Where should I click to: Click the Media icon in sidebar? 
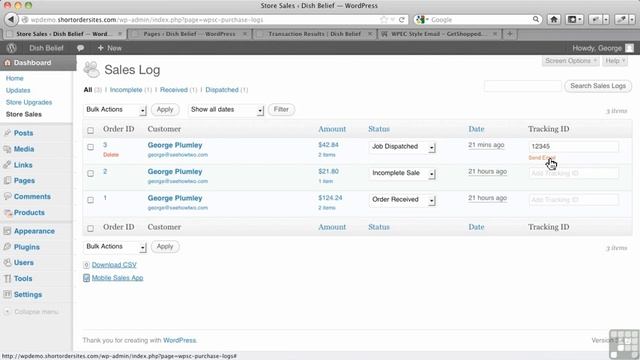pyautogui.click(x=7, y=149)
